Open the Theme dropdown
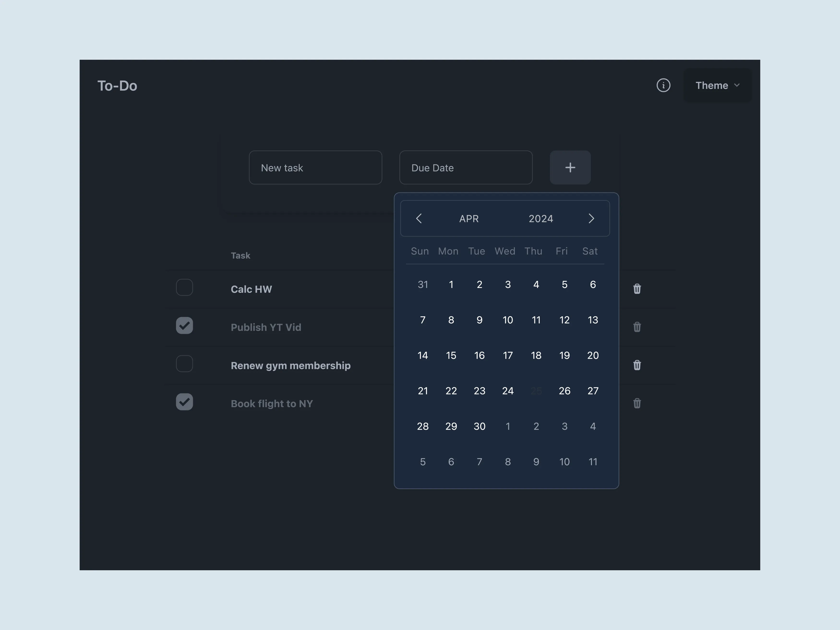Viewport: 840px width, 630px height. (x=717, y=85)
